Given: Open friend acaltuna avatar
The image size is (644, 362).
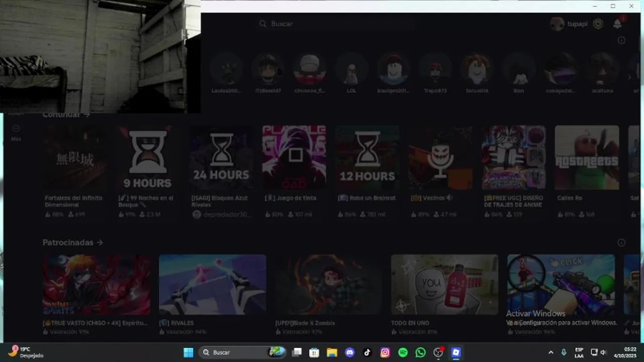Looking at the screenshot, I should click(x=602, y=68).
